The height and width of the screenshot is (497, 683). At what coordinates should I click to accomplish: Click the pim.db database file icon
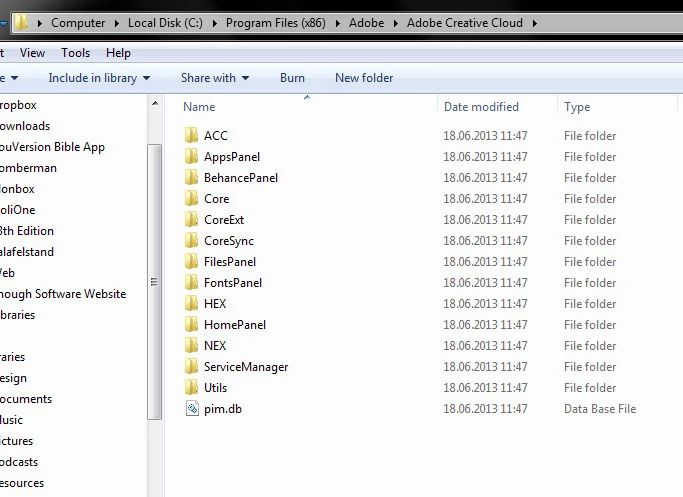192,409
